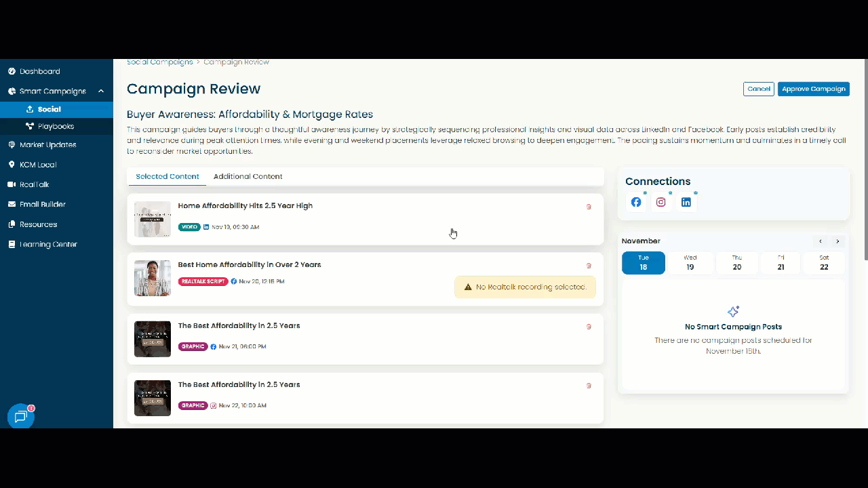The image size is (868, 488).
Task: Select the Playbooks icon under Smart Campaigns
Action: tap(29, 125)
